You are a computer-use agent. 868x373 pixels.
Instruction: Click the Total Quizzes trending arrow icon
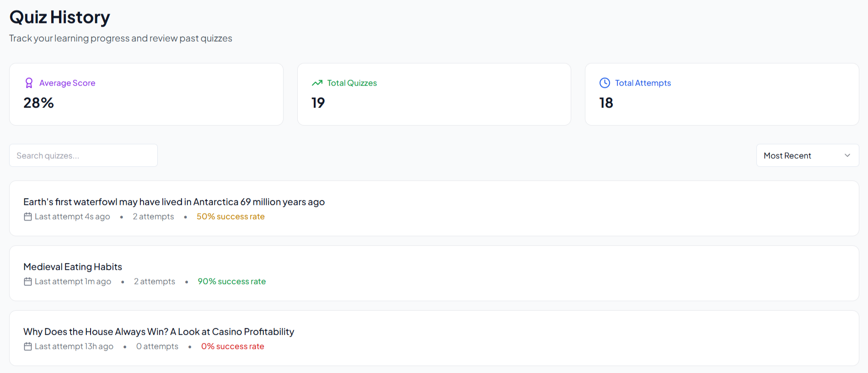[x=317, y=83]
